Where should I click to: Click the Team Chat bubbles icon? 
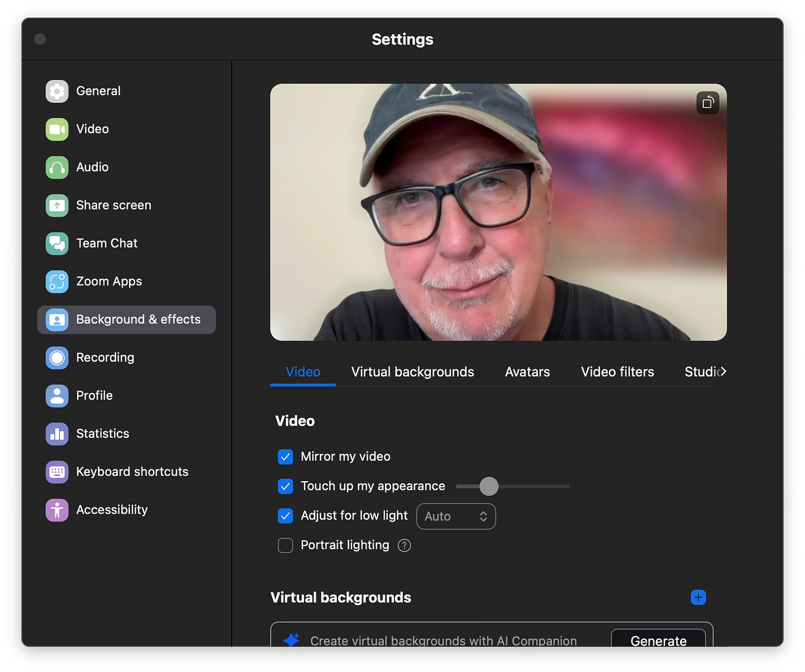[x=57, y=243]
